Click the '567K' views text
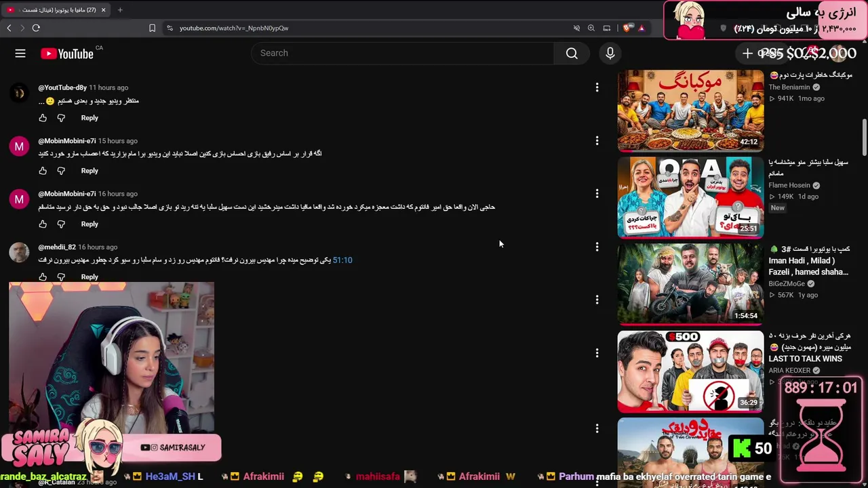The height and width of the screenshot is (488, 868). [785, 296]
